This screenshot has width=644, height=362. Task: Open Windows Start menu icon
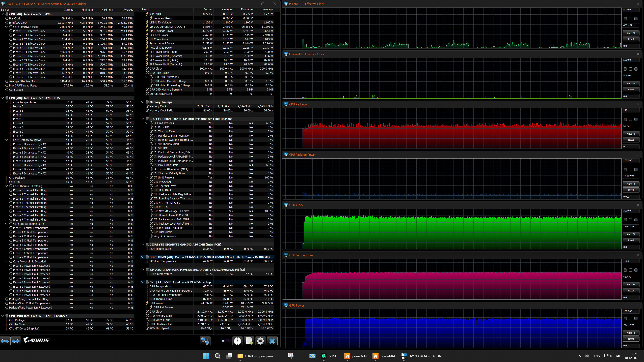point(206,356)
